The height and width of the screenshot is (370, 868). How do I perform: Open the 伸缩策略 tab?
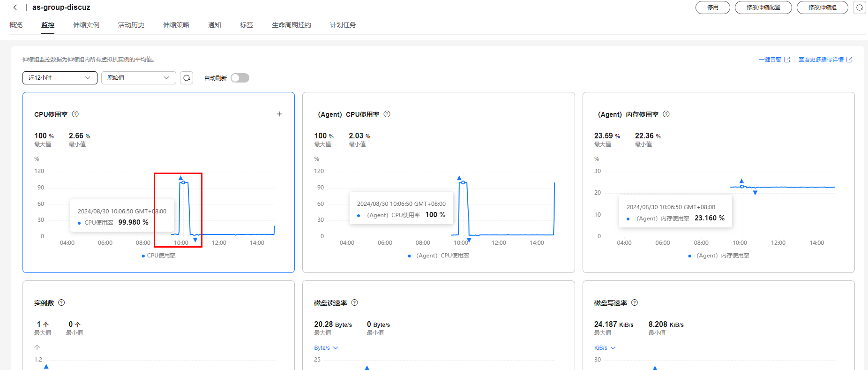[x=176, y=25]
